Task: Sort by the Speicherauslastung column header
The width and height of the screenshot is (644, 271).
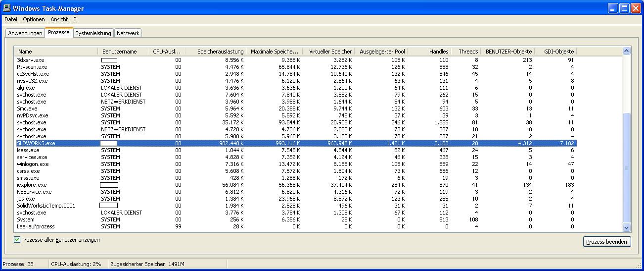Action: pos(216,52)
